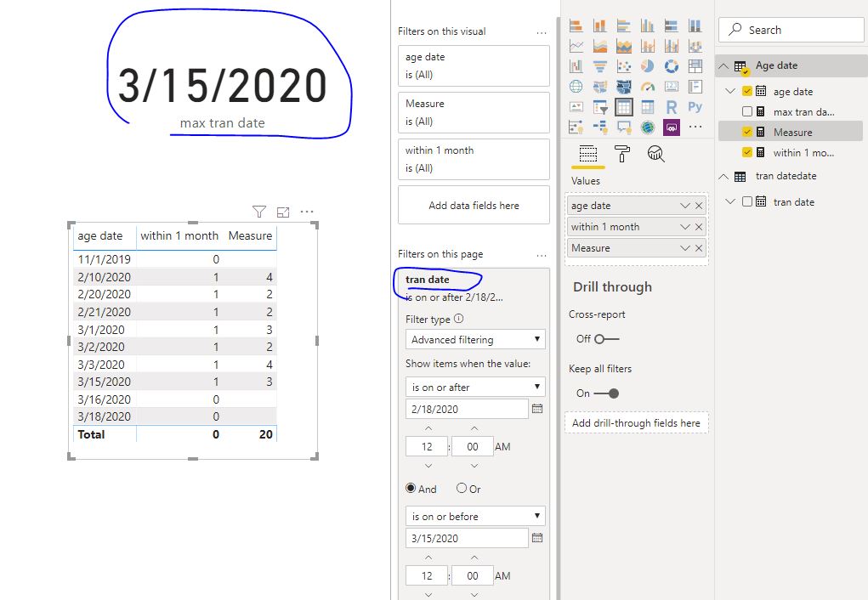Click the table visual filter icon
Screen dimensions: 868x600
click(259, 212)
